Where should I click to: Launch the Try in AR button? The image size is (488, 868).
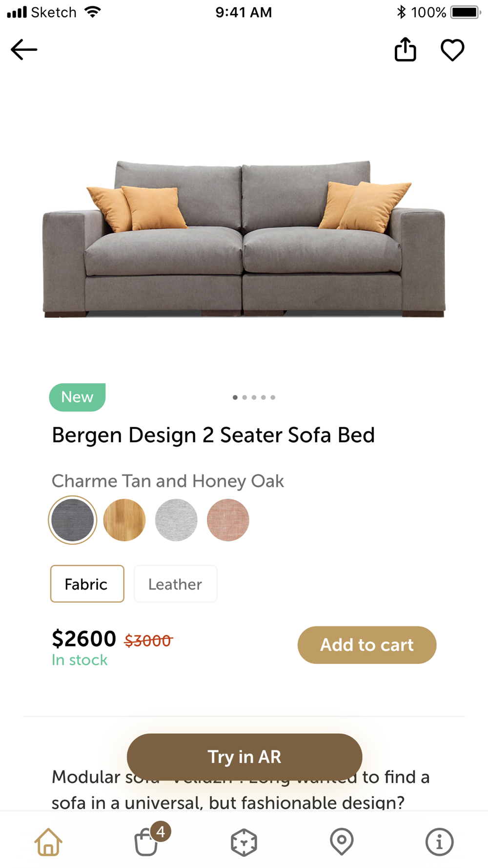pyautogui.click(x=244, y=756)
